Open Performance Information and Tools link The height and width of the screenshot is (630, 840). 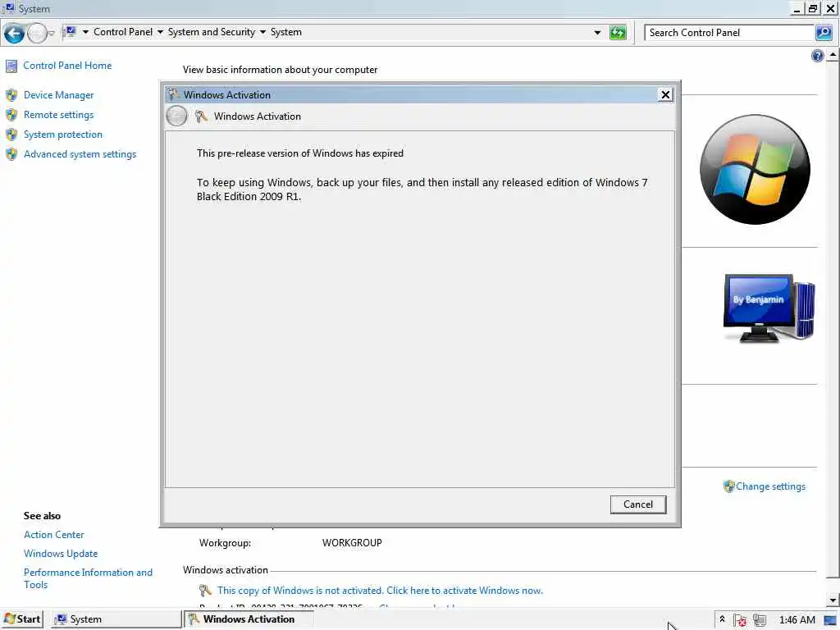pos(88,578)
